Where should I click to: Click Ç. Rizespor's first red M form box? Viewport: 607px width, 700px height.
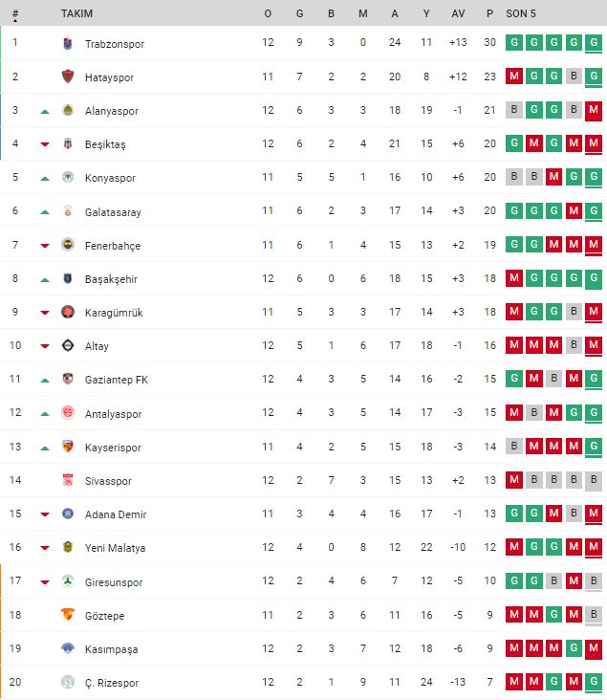[515, 683]
